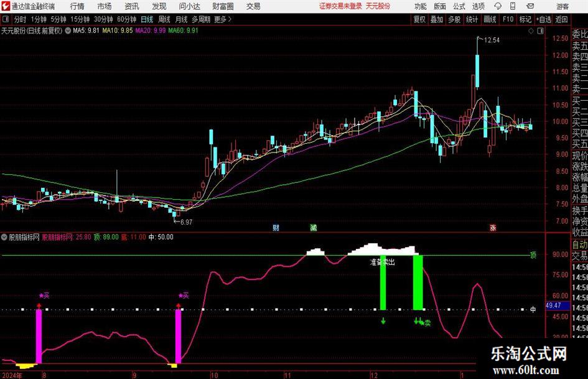Open the 发现 menu
The image size is (588, 379).
[159, 6]
